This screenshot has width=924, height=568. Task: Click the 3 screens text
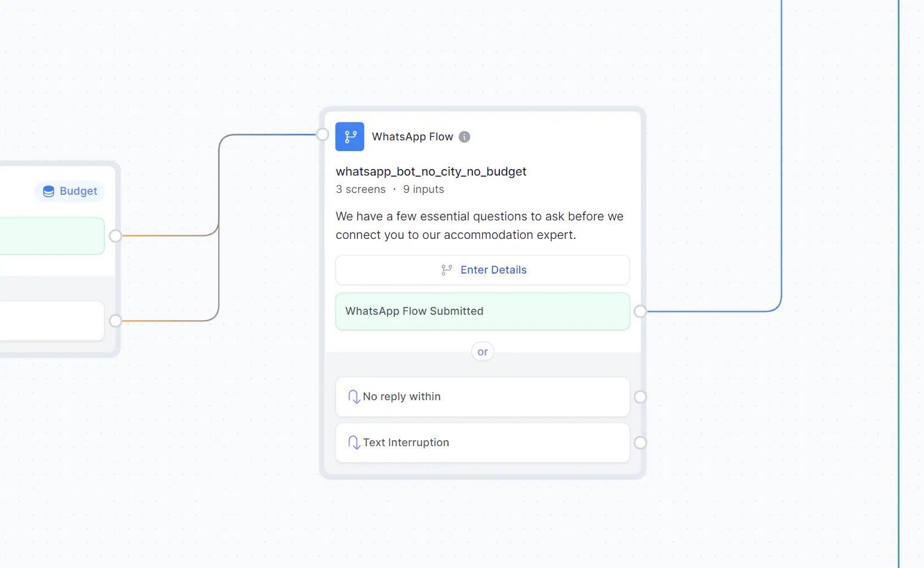(x=361, y=189)
